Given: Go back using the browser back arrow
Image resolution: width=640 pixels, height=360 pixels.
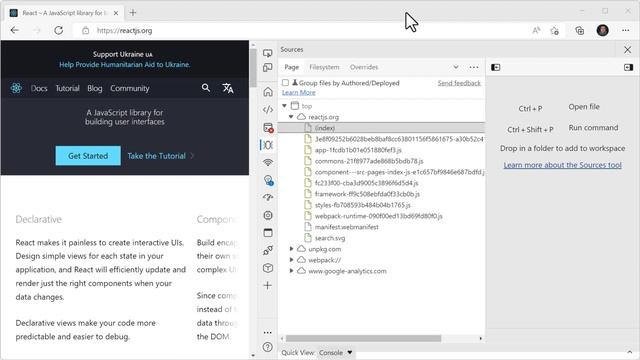Looking at the screenshot, I should [15, 30].
